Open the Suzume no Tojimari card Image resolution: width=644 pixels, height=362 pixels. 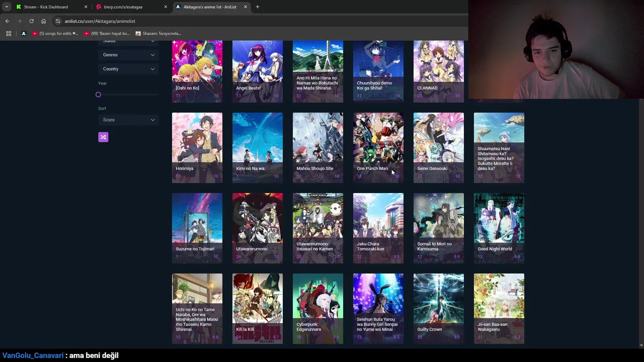(197, 228)
